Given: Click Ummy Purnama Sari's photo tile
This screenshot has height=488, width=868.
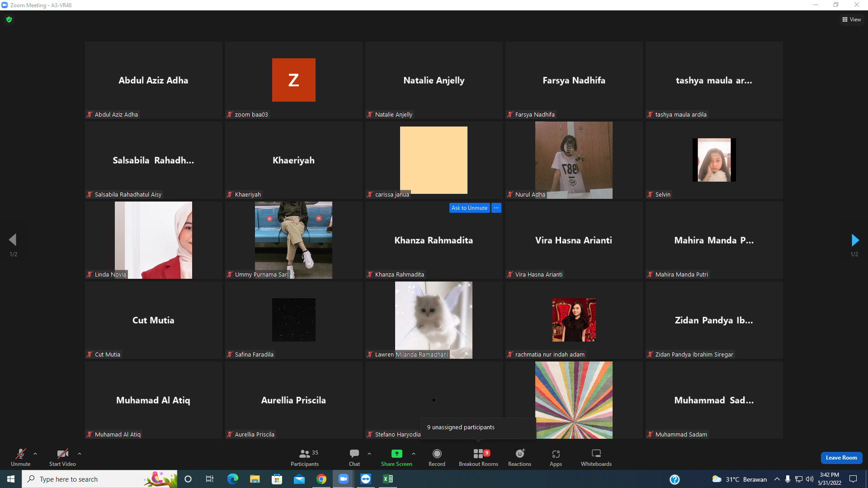Looking at the screenshot, I should 293,240.
